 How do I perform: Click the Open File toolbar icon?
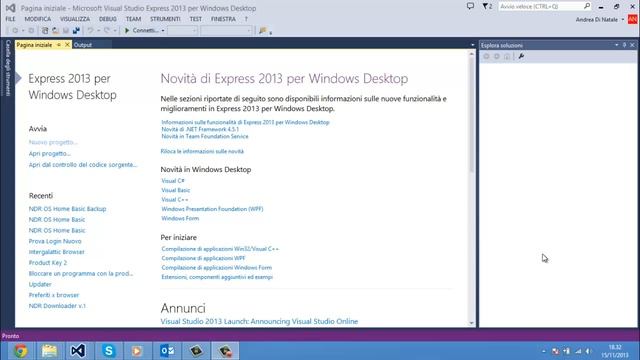pyautogui.click(x=55, y=31)
